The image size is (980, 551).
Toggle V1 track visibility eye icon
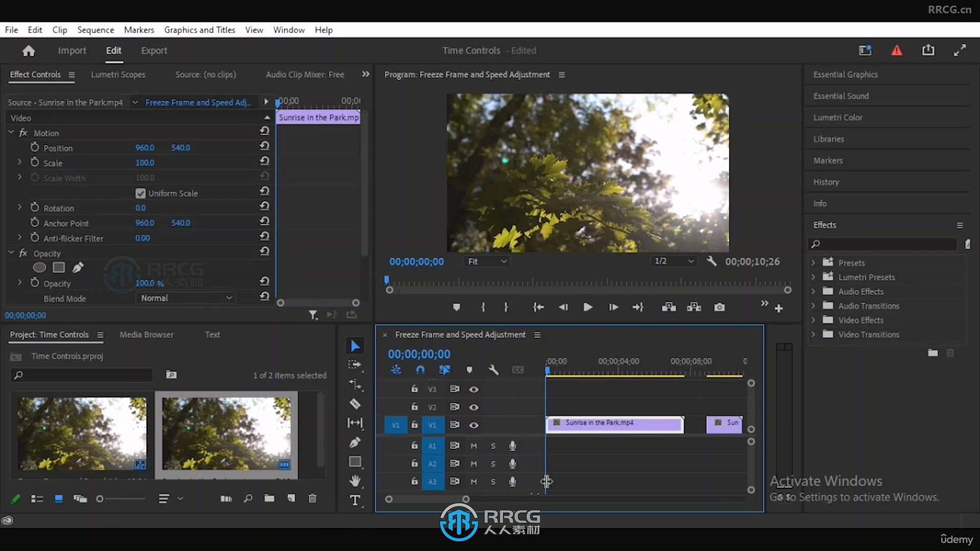(x=473, y=425)
